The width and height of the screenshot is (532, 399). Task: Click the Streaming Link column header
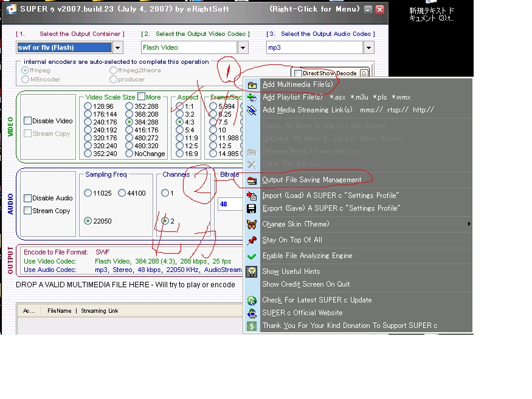[100, 311]
